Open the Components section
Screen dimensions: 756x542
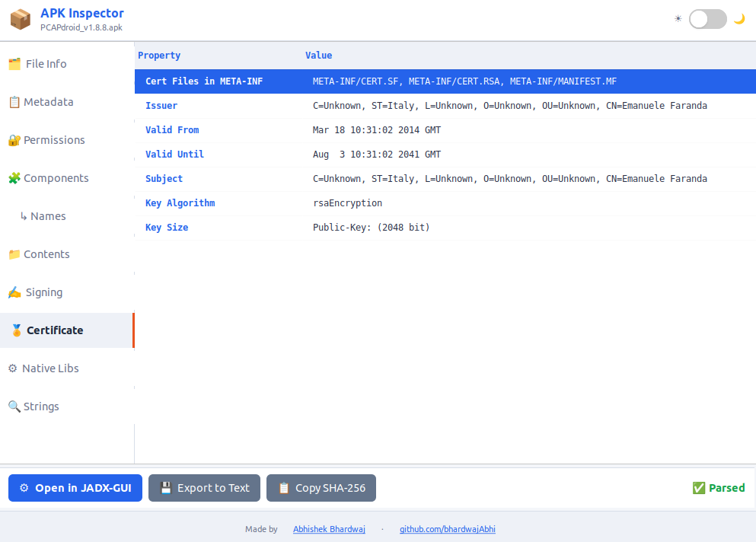(67, 178)
